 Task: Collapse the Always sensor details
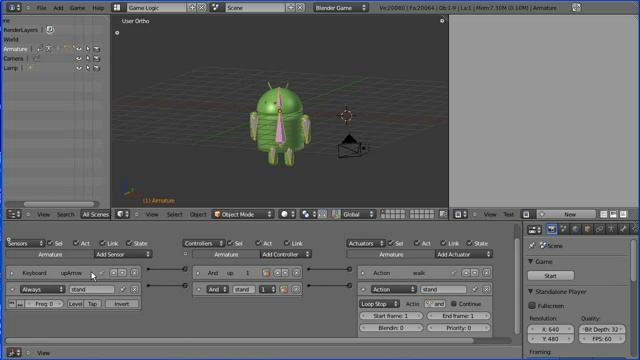[12, 289]
